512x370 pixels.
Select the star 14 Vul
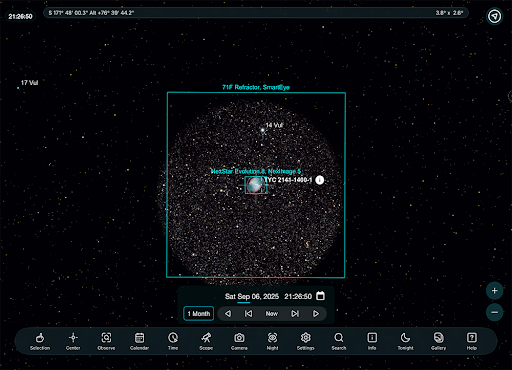pos(263,130)
